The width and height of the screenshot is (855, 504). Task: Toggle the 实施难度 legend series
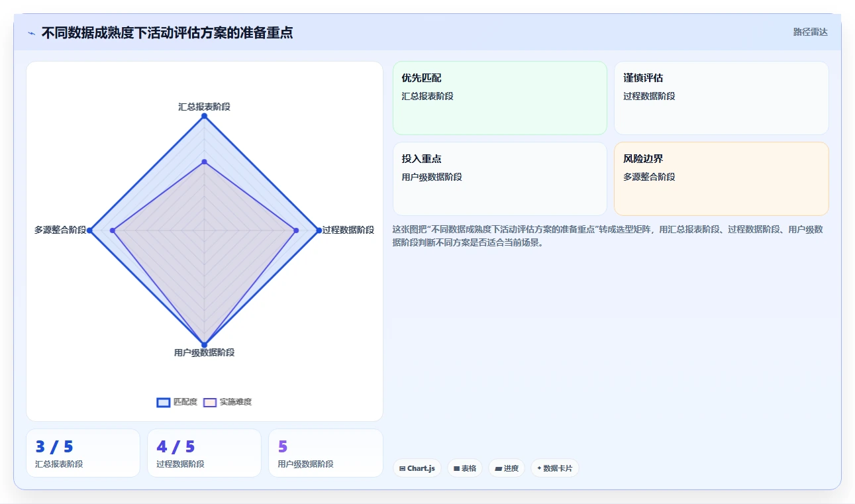click(x=227, y=402)
